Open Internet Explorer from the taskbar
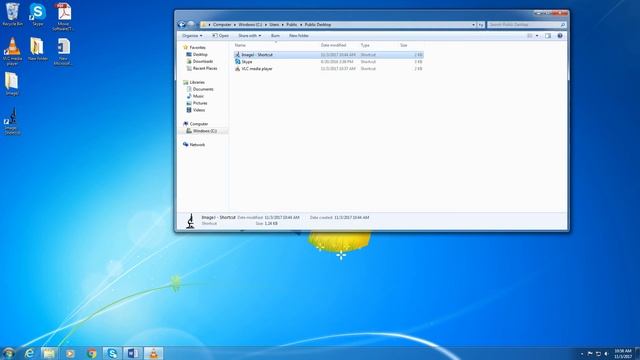 29,353
